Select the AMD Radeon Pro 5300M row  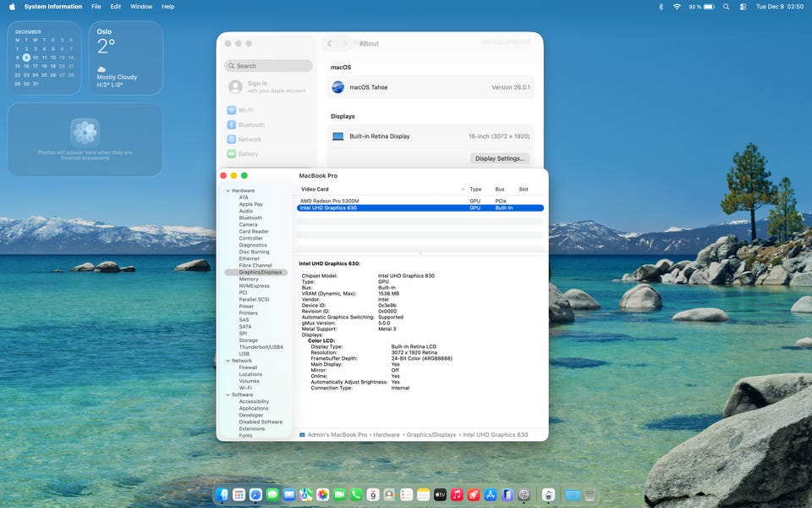(331, 201)
